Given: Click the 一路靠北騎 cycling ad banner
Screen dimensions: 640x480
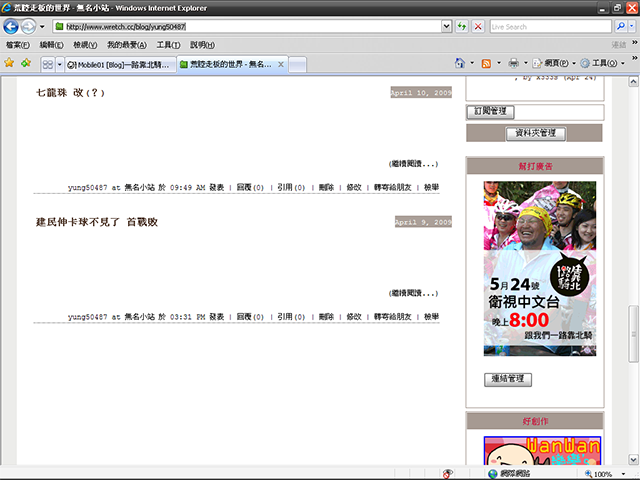Looking at the screenshot, I should tap(540, 269).
